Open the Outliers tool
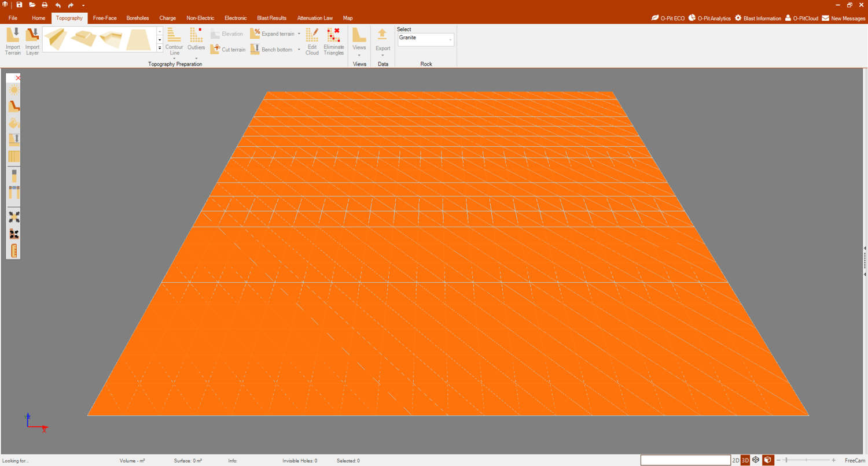Viewport: 868px width, 466px height. pyautogui.click(x=196, y=43)
